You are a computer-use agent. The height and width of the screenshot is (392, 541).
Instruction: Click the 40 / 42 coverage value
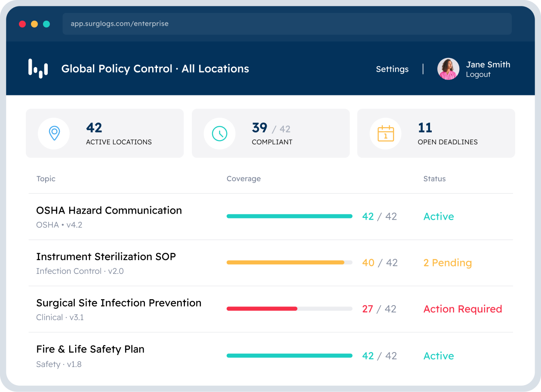tap(380, 263)
